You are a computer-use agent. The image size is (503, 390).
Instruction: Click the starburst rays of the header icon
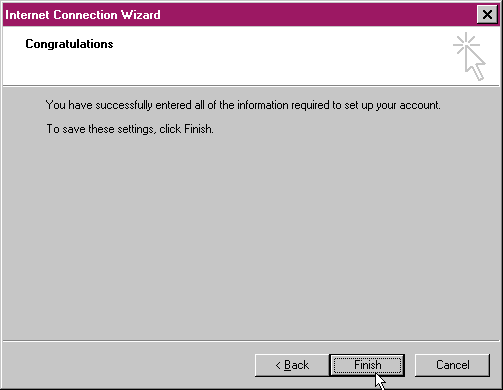pyautogui.click(x=465, y=43)
